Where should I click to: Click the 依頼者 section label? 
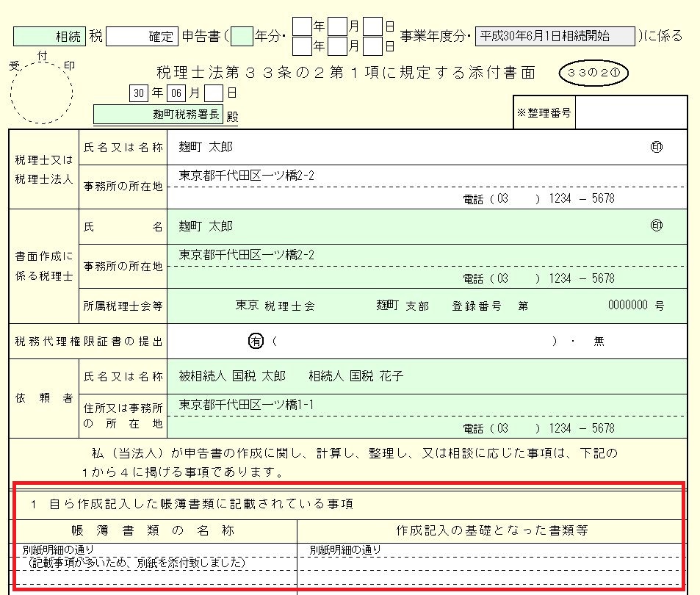click(44, 397)
